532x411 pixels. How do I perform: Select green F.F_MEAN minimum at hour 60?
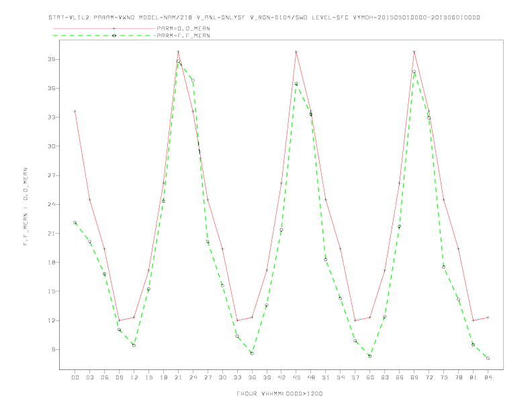(x=370, y=356)
